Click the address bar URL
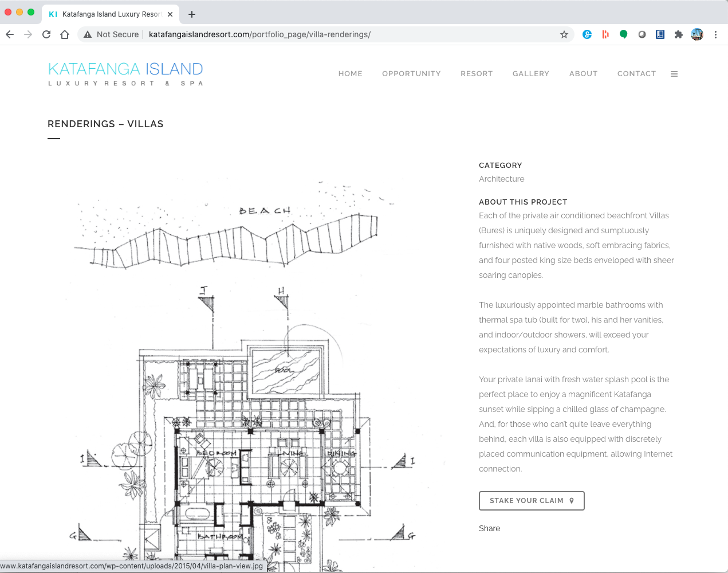The image size is (728, 573). pos(259,34)
